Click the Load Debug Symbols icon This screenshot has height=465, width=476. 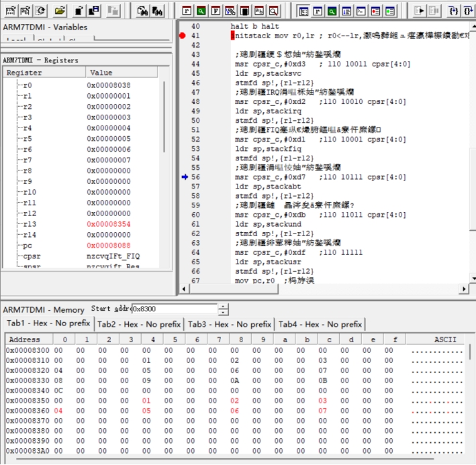click(26, 11)
